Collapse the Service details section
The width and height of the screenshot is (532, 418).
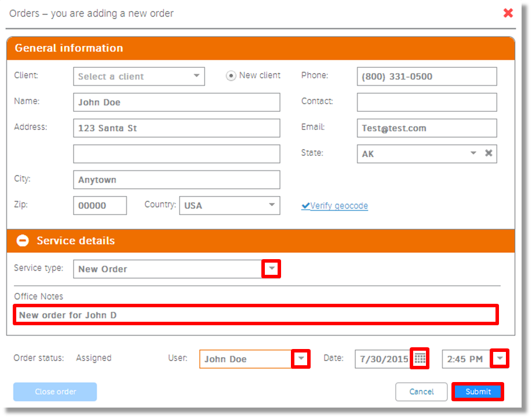tap(22, 241)
